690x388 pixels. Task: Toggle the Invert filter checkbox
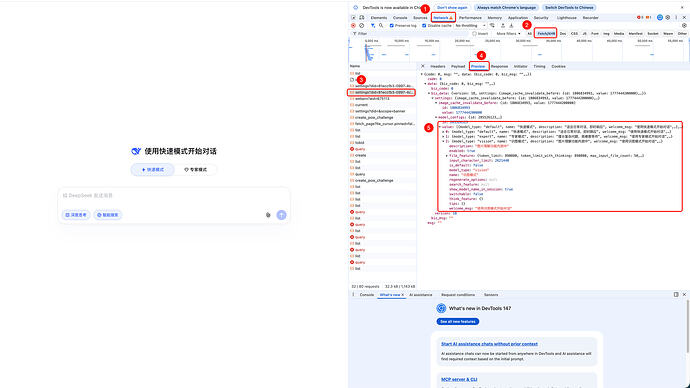pyautogui.click(x=474, y=33)
